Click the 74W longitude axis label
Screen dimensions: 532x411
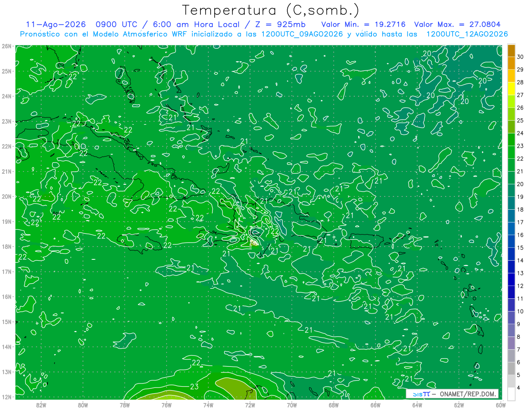coord(208,405)
